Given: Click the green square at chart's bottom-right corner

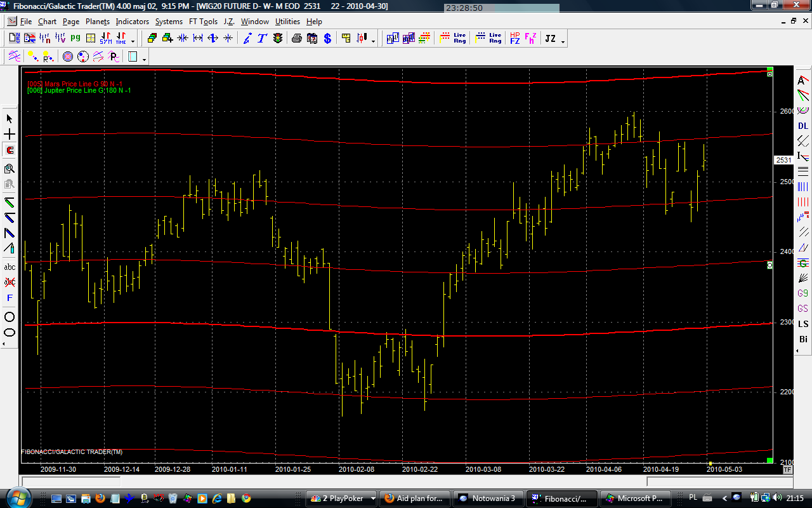Looking at the screenshot, I should (x=769, y=460).
